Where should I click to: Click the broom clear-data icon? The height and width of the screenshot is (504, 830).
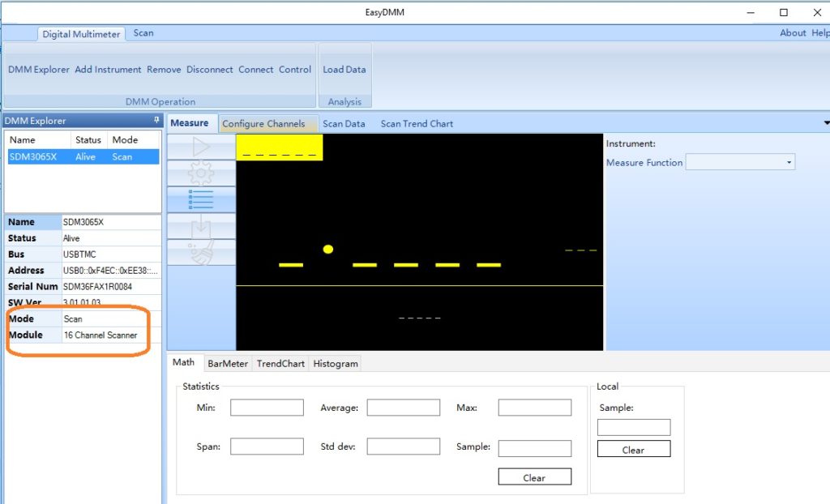coord(201,252)
